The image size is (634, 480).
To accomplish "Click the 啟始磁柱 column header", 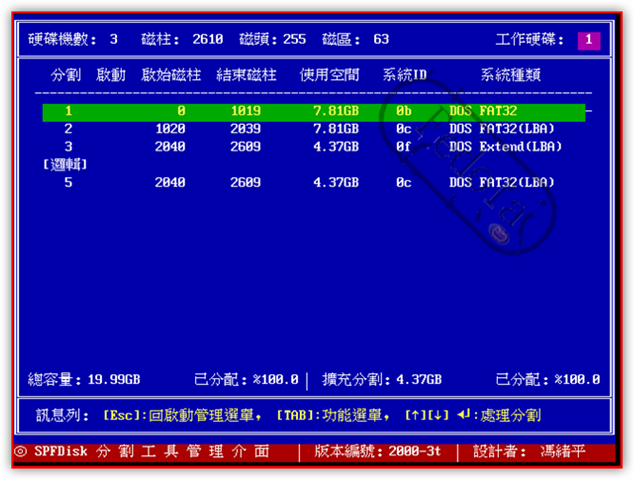I will tap(171, 76).
